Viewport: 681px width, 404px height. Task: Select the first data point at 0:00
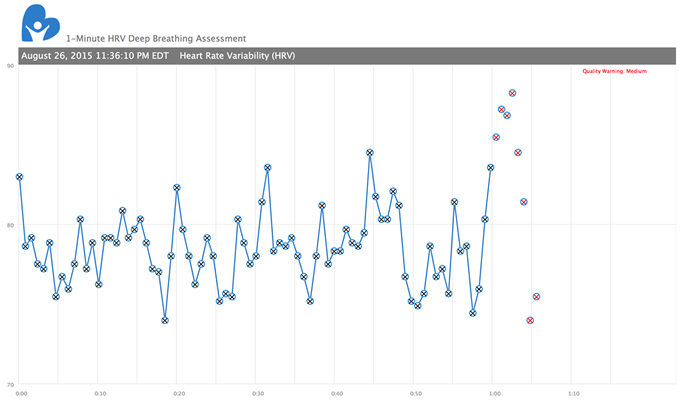click(20, 177)
